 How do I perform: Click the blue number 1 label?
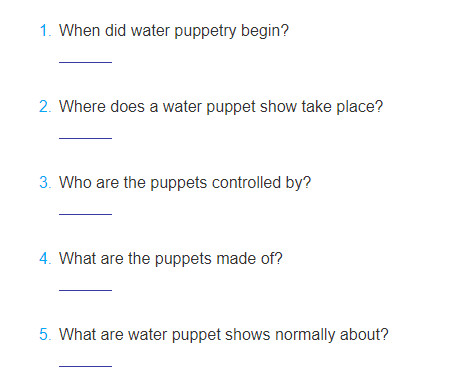(x=45, y=31)
